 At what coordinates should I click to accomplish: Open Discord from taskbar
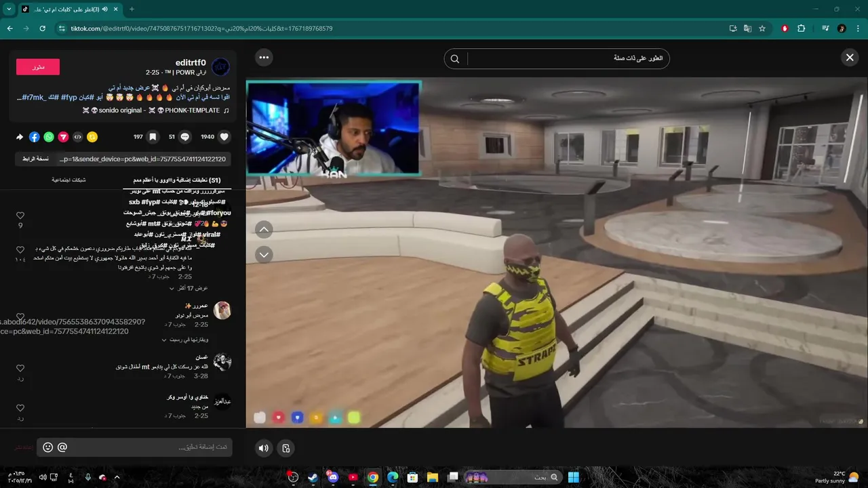click(x=332, y=477)
